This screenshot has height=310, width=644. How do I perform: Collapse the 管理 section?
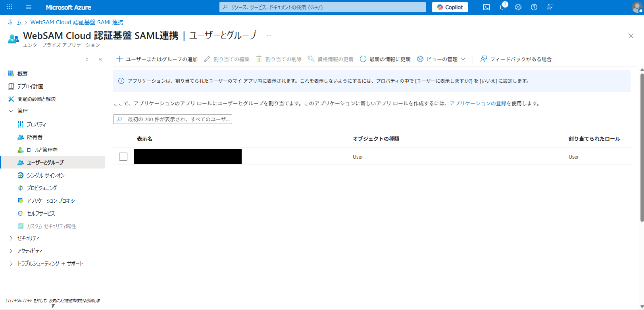[11, 111]
